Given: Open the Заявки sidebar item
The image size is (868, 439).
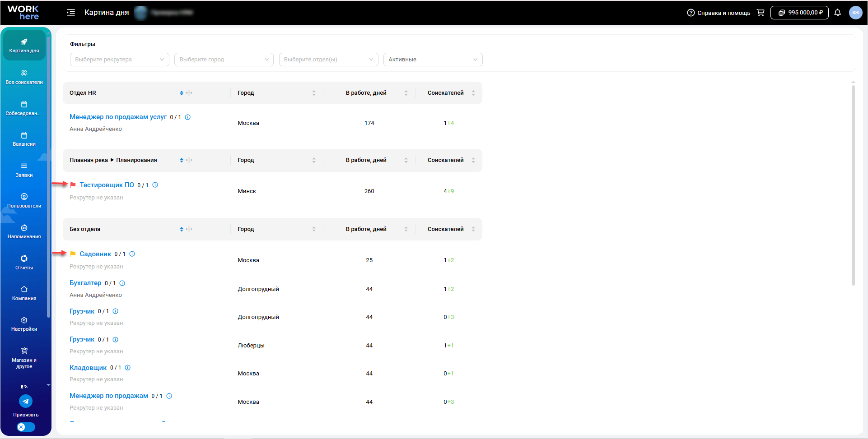Looking at the screenshot, I should (x=24, y=170).
